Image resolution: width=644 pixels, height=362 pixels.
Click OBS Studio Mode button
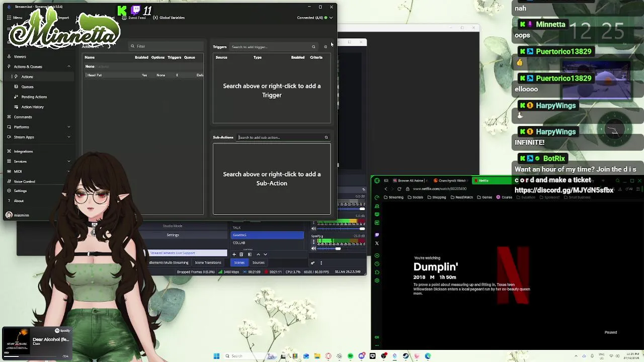173,226
